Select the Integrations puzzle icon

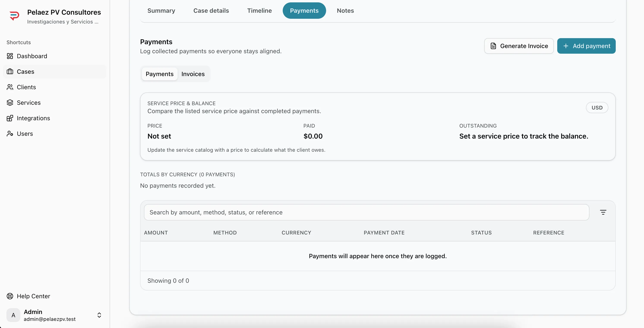10,118
